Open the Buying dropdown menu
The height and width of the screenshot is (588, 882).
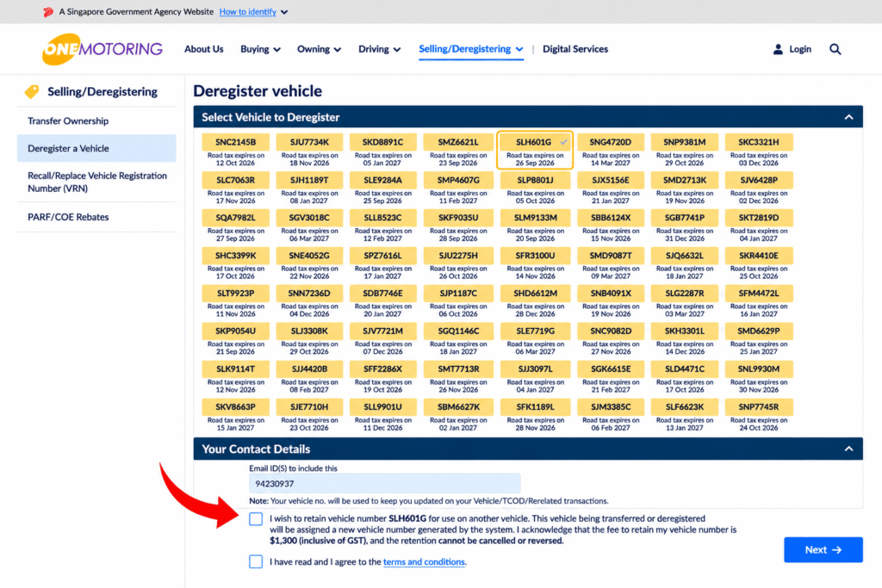(x=260, y=49)
